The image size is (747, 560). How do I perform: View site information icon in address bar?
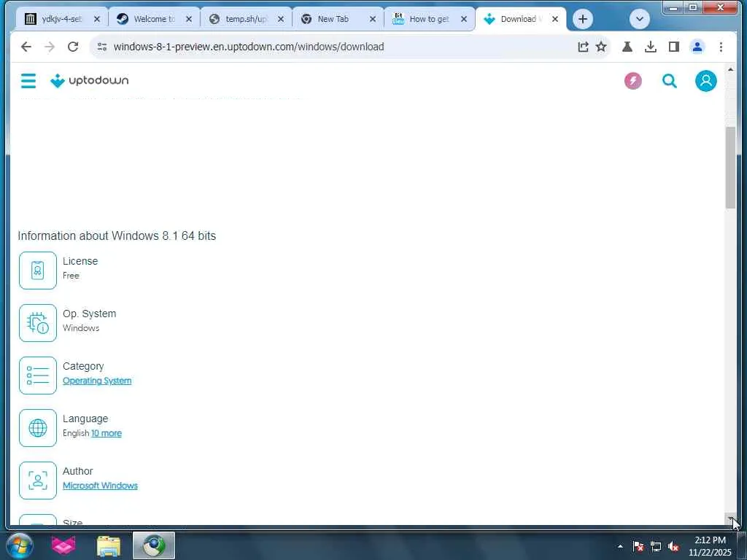pos(102,47)
